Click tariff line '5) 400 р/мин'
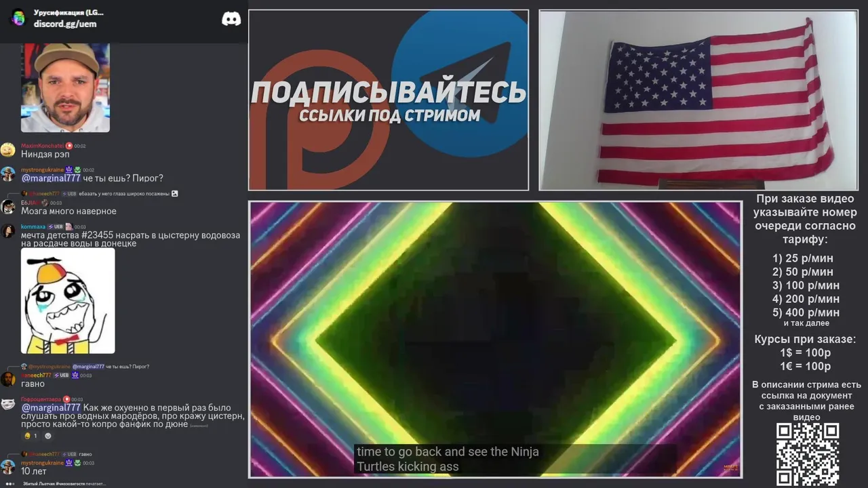Screen dimensions: 868x488 tap(806, 312)
